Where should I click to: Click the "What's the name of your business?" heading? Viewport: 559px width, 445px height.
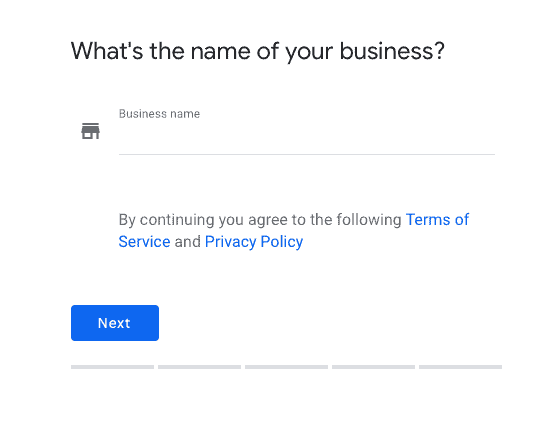click(258, 51)
